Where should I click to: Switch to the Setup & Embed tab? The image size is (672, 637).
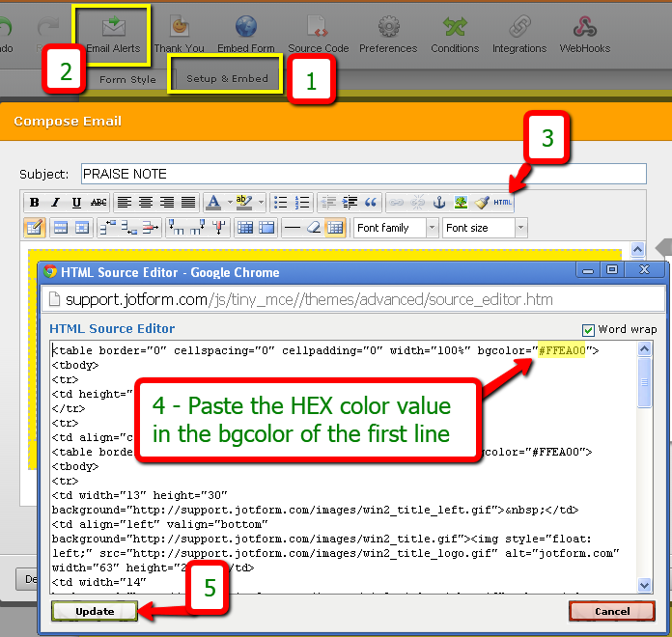[227, 79]
